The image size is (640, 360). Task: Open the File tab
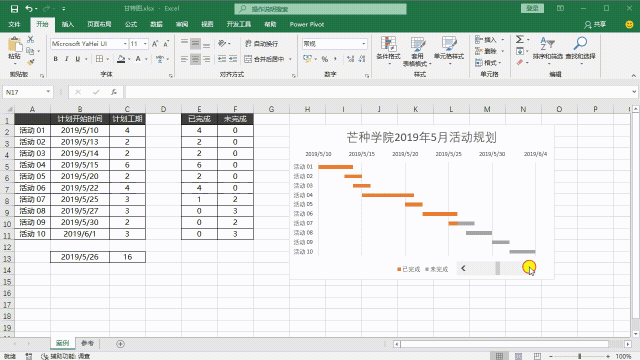[14, 24]
